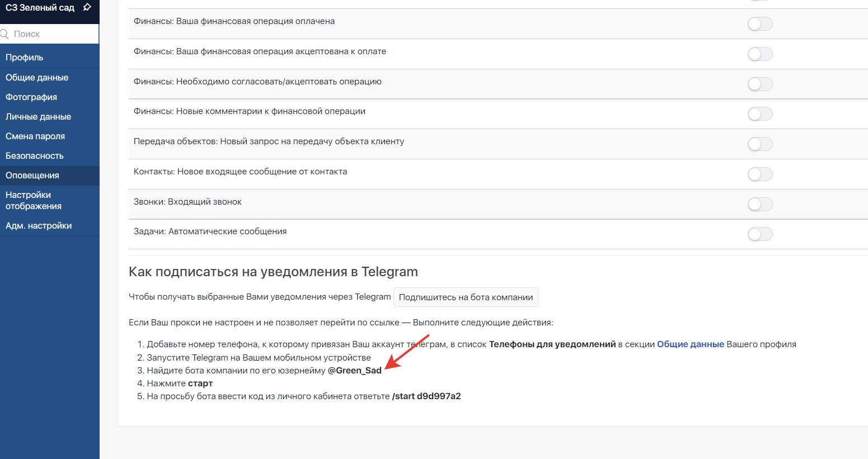This screenshot has height=459, width=868.
Task: Switch on Контакты incoming message notification
Action: click(x=760, y=174)
